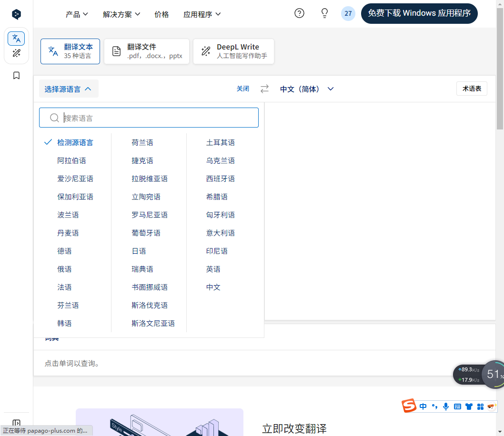Set source language to 希腊语
Viewport: 504px width, 436px height.
217,197
